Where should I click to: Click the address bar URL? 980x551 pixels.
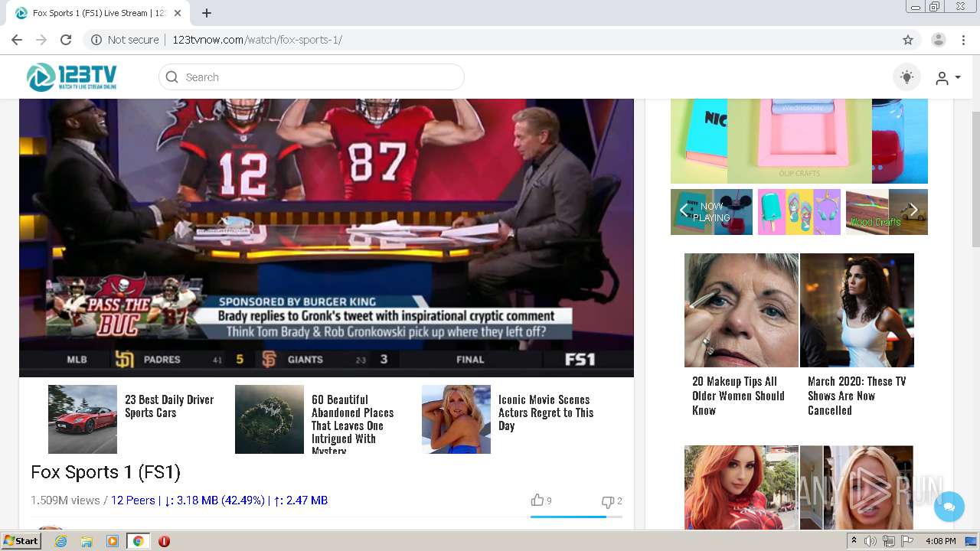point(257,40)
